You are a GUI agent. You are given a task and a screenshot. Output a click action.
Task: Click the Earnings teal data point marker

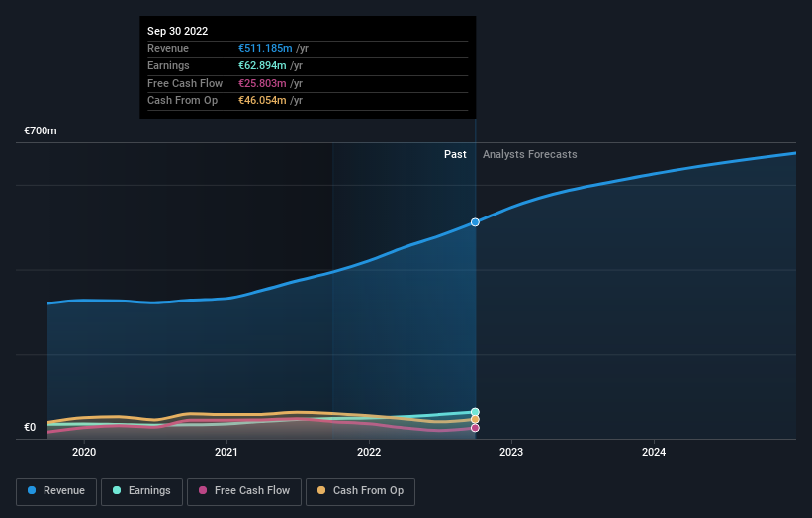point(475,412)
